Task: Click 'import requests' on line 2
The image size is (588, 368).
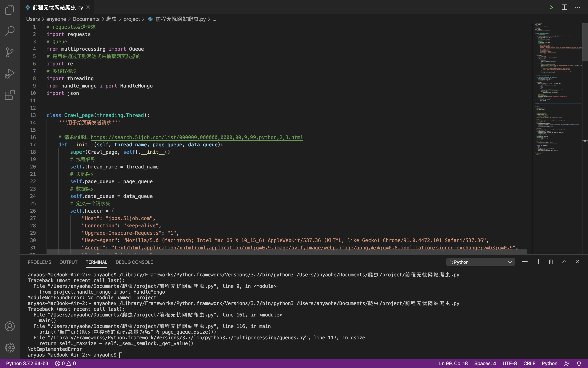Action: point(69,34)
